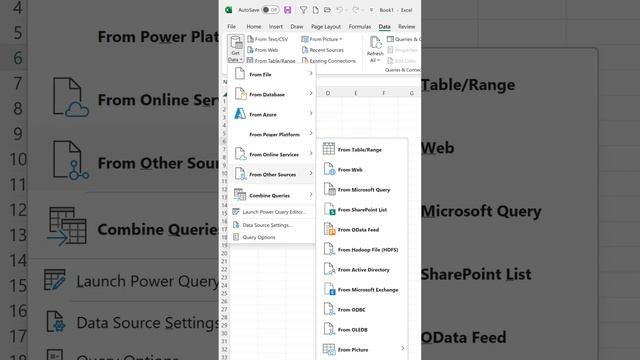Image resolution: width=640 pixels, height=360 pixels.
Task: Select From Table/Range in Other Sources submenu
Action: pos(362,149)
